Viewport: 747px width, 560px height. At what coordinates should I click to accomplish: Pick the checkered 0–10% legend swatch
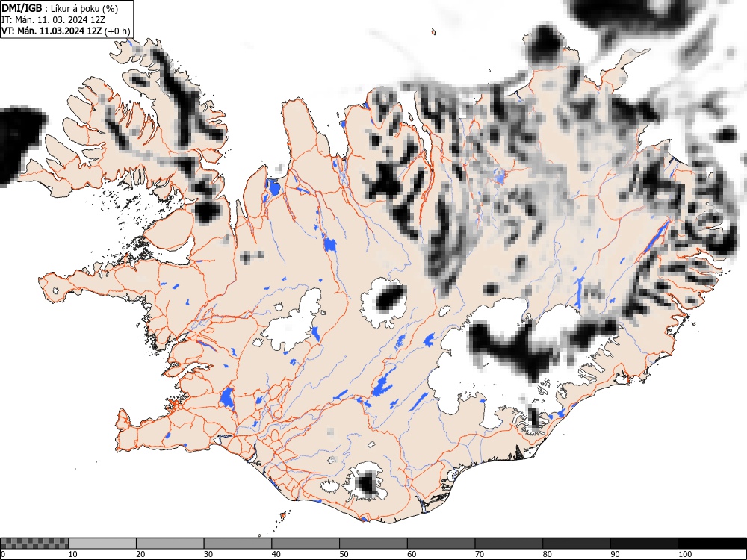[x=34, y=544]
